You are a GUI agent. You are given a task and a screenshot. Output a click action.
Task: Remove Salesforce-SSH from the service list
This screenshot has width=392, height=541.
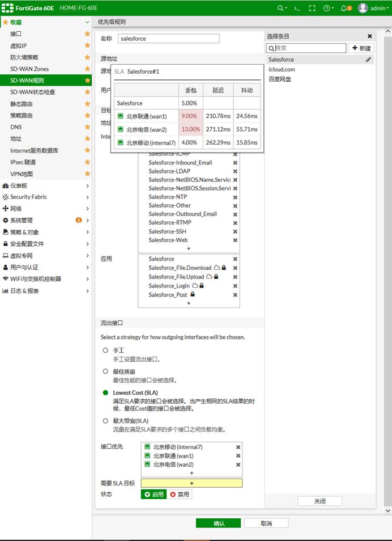coord(235,232)
